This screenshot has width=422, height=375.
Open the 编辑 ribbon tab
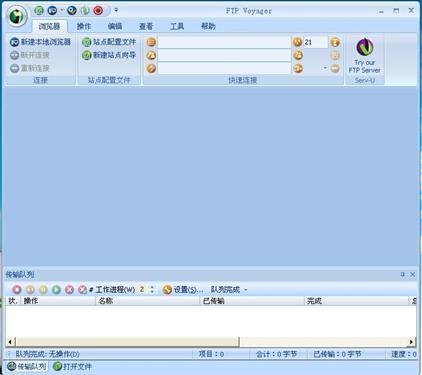point(115,26)
